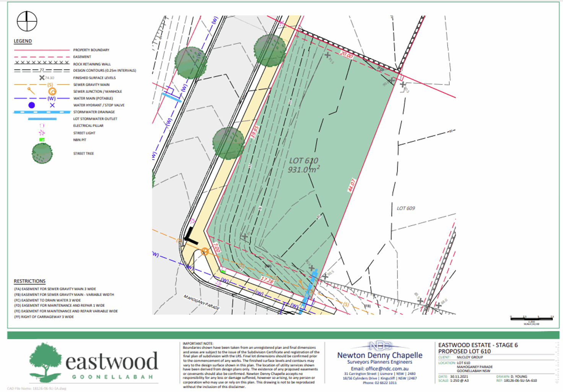Click the stormwater drainage line symbol in legend

click(42, 112)
